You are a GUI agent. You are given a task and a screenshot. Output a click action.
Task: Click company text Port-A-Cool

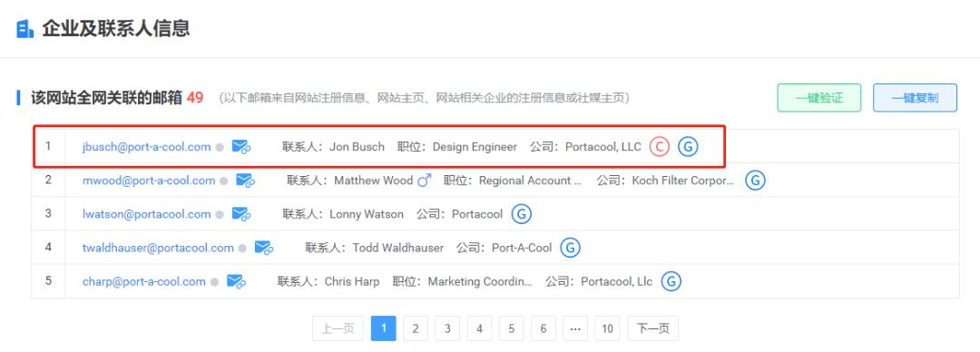[x=522, y=249]
